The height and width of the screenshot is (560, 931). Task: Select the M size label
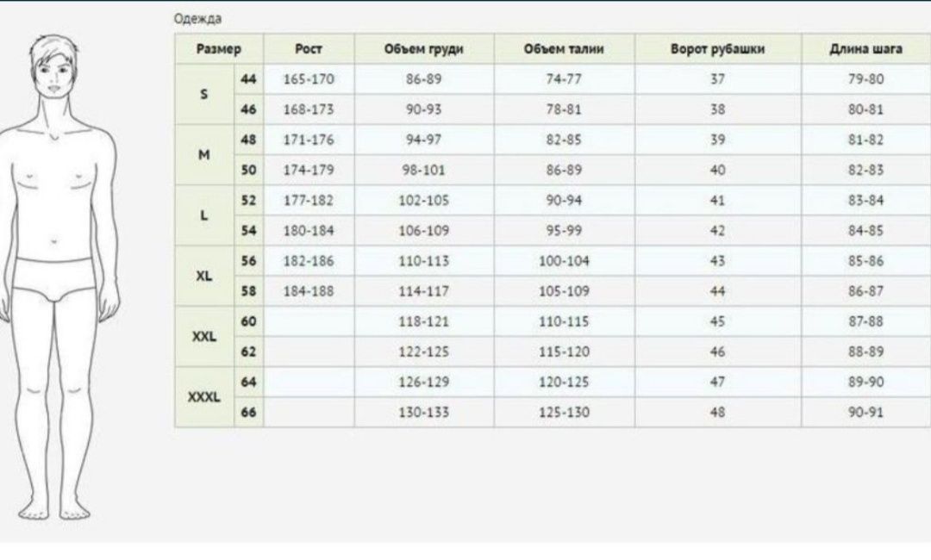click(204, 155)
